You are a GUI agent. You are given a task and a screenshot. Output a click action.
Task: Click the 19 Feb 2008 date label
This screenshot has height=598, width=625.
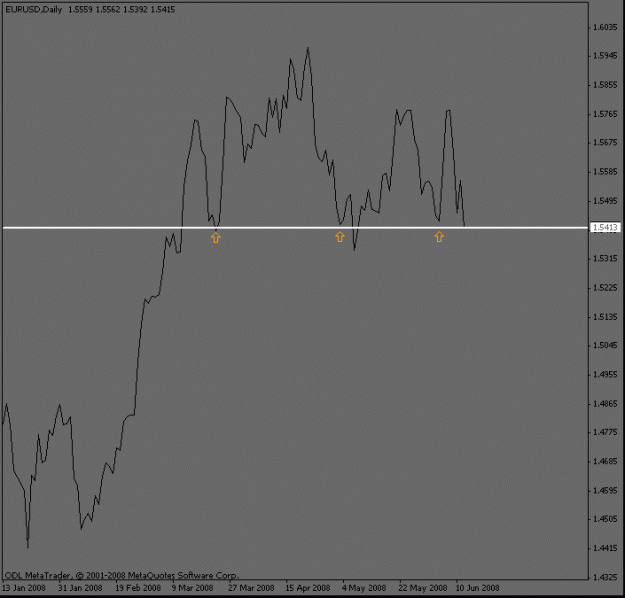[x=138, y=588]
